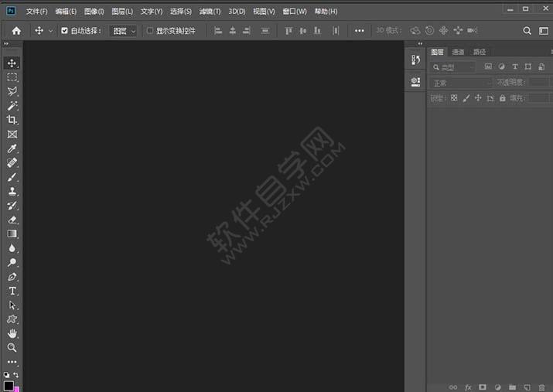Open the workspace switcher icon
This screenshot has width=553, height=392.
point(544,31)
